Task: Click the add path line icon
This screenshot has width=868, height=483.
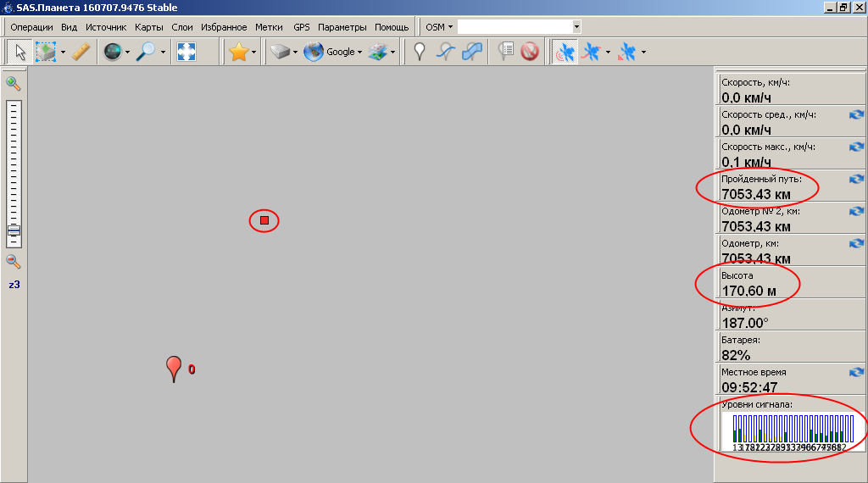Action: [446, 53]
